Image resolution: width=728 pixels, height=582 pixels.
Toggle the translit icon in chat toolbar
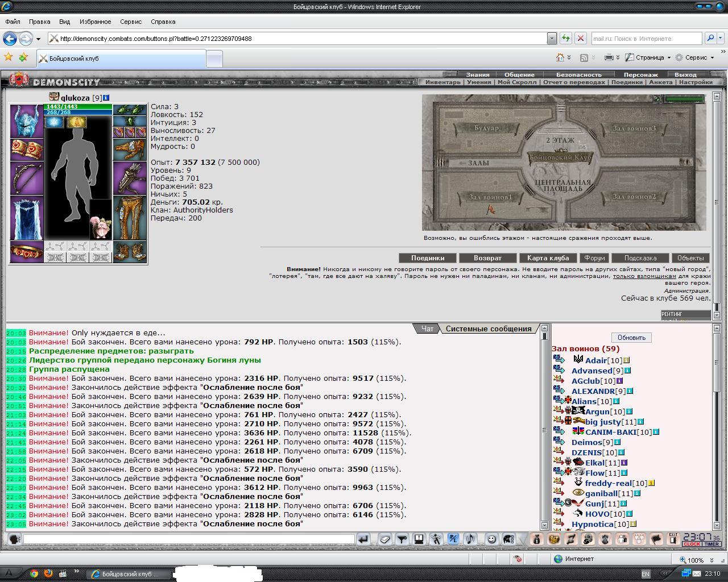[x=453, y=539]
